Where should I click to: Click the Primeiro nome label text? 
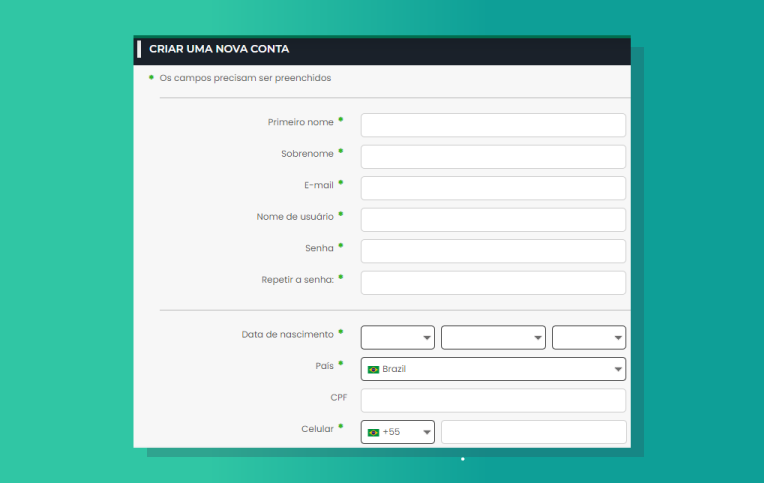pyautogui.click(x=300, y=122)
